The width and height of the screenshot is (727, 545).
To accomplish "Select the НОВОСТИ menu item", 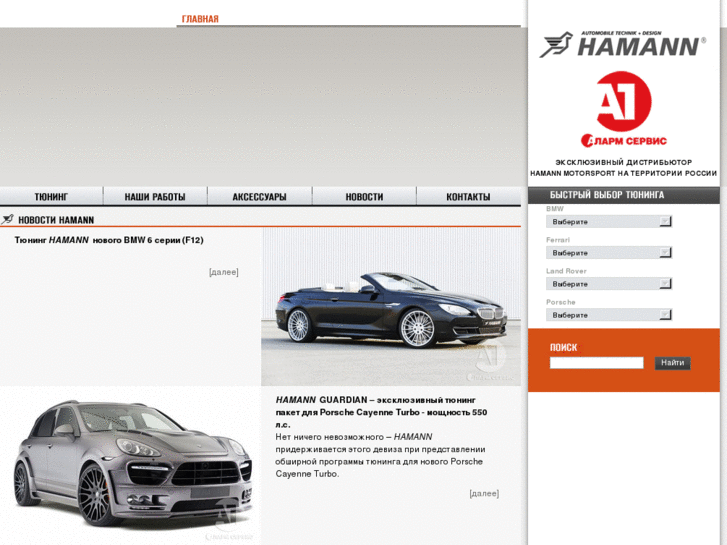I will click(364, 197).
